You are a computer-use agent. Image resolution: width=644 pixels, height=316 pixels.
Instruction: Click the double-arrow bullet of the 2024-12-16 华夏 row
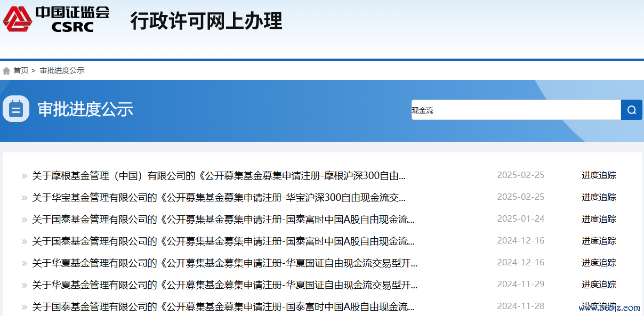coord(24,263)
